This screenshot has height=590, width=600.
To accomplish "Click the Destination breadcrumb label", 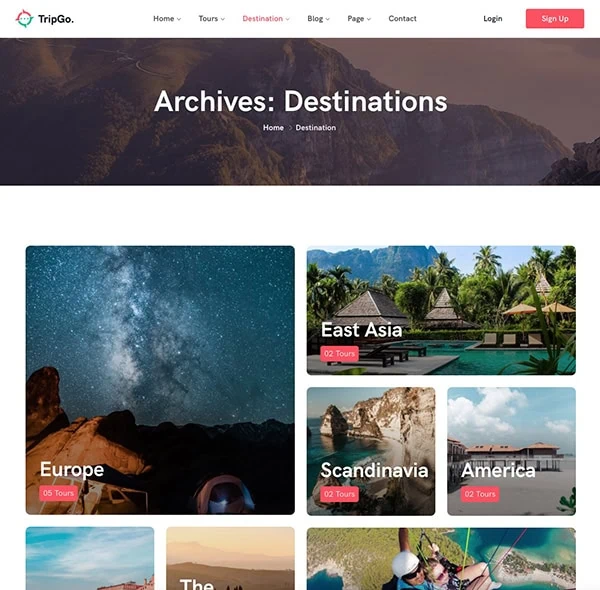I will [316, 127].
